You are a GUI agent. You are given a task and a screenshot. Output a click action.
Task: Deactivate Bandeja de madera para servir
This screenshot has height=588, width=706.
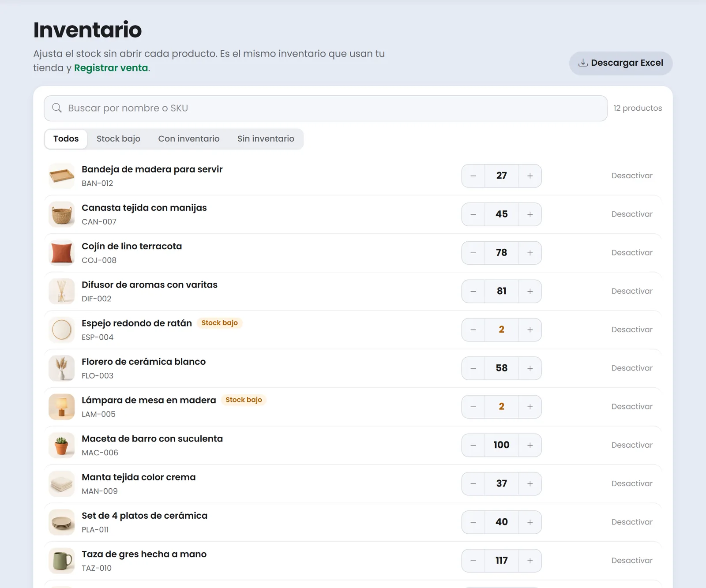click(x=632, y=176)
